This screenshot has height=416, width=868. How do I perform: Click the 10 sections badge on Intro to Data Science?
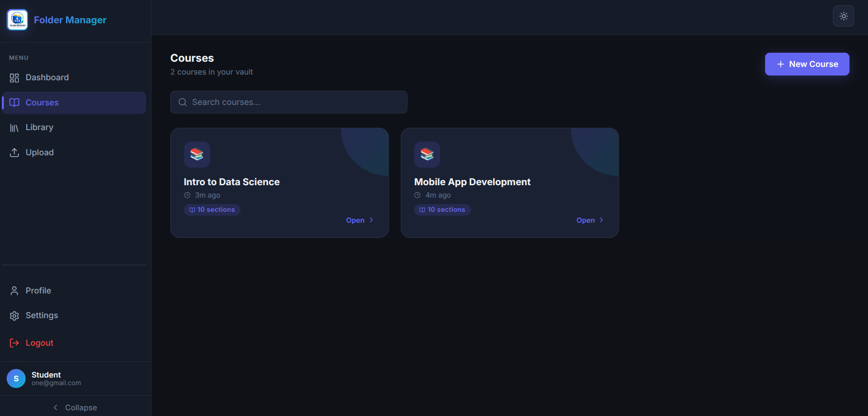(x=212, y=210)
